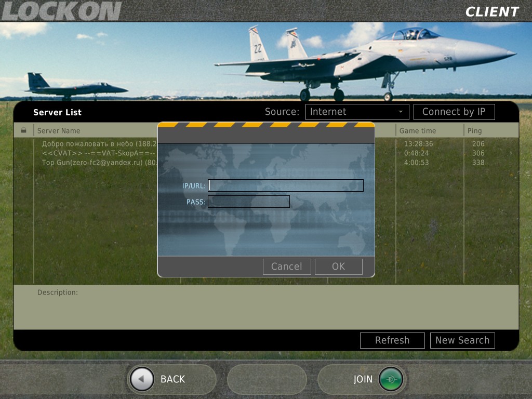Screen dimensions: 532x399
Task: Open the Source Internet dropdown
Action: tap(357, 112)
